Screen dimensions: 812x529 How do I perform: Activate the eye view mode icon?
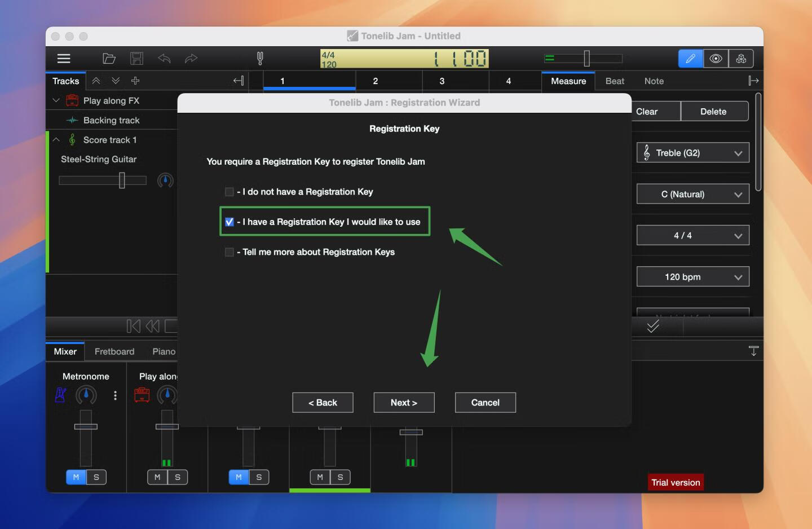[716, 58]
